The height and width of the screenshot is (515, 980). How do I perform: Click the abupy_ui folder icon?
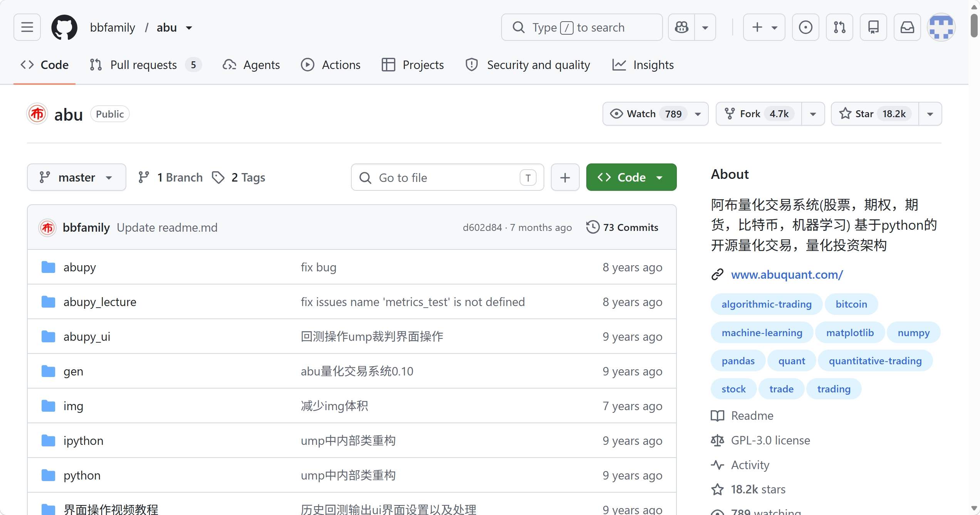pyautogui.click(x=48, y=337)
